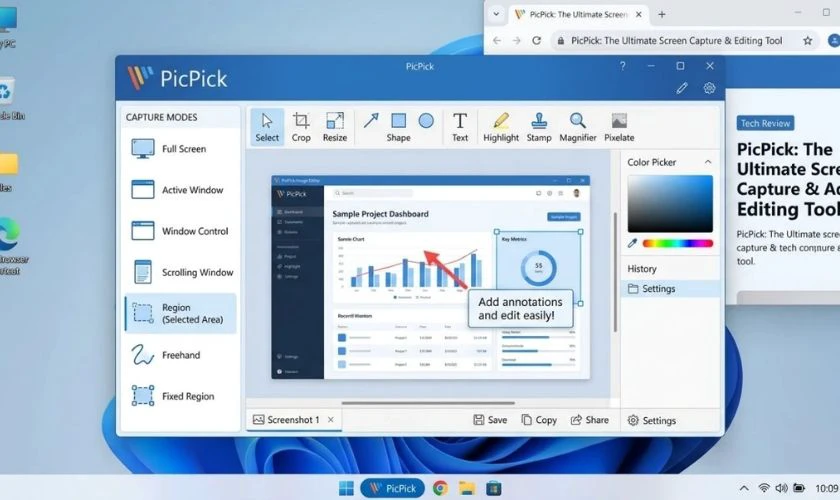Image resolution: width=840 pixels, height=500 pixels.
Task: Open Wi-Fi network status in tray
Action: click(764, 488)
